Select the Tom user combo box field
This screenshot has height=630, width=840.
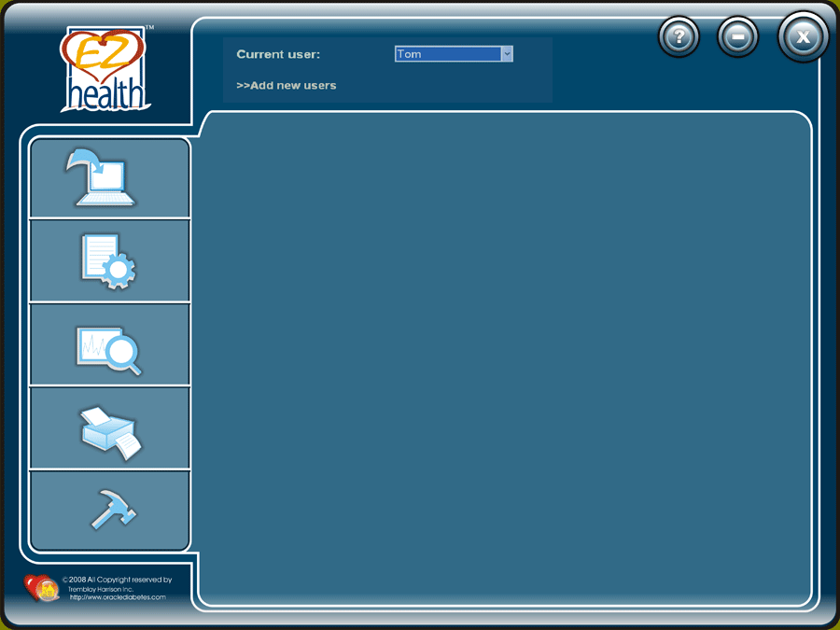447,54
